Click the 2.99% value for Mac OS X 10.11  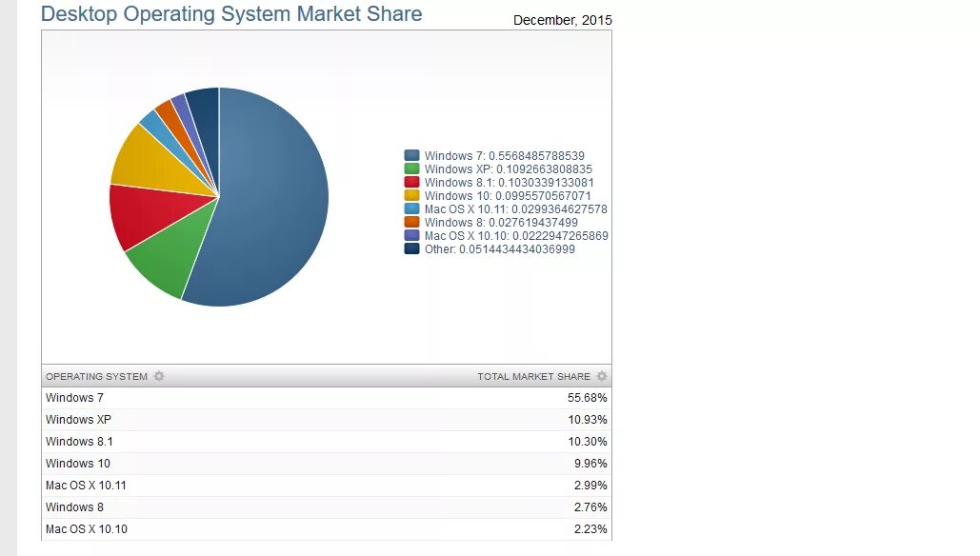[590, 486]
